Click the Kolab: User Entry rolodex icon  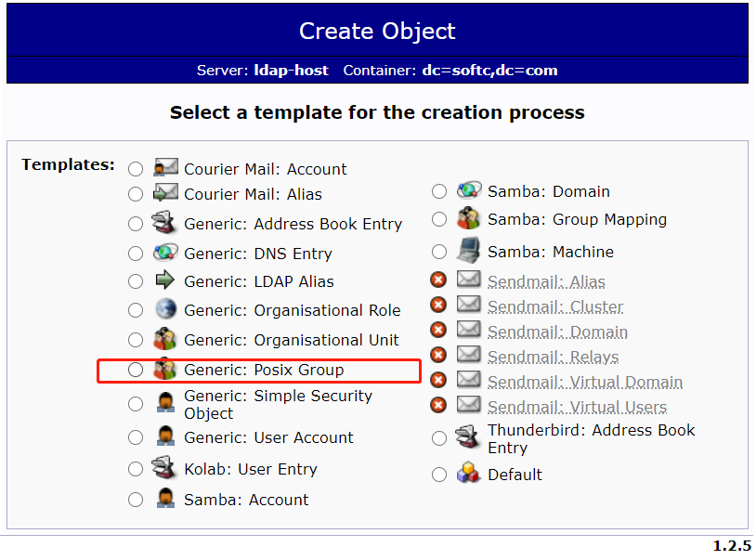[164, 467]
